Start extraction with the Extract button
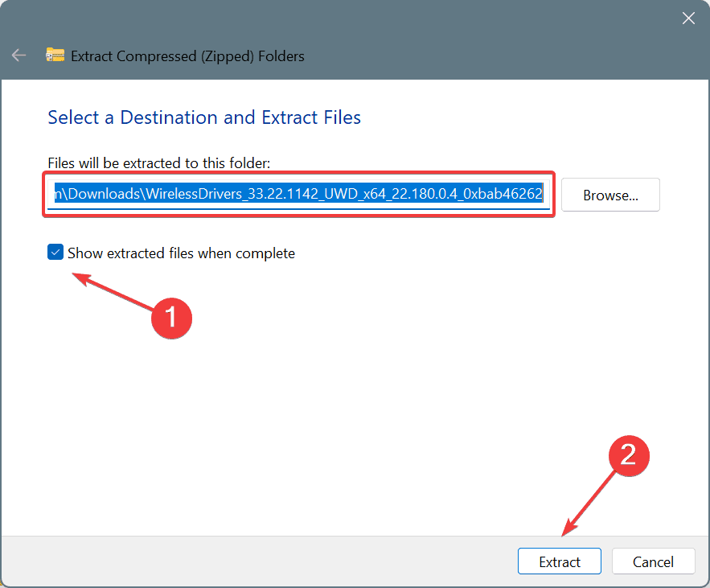Viewport: 710px width, 588px height. click(559, 561)
